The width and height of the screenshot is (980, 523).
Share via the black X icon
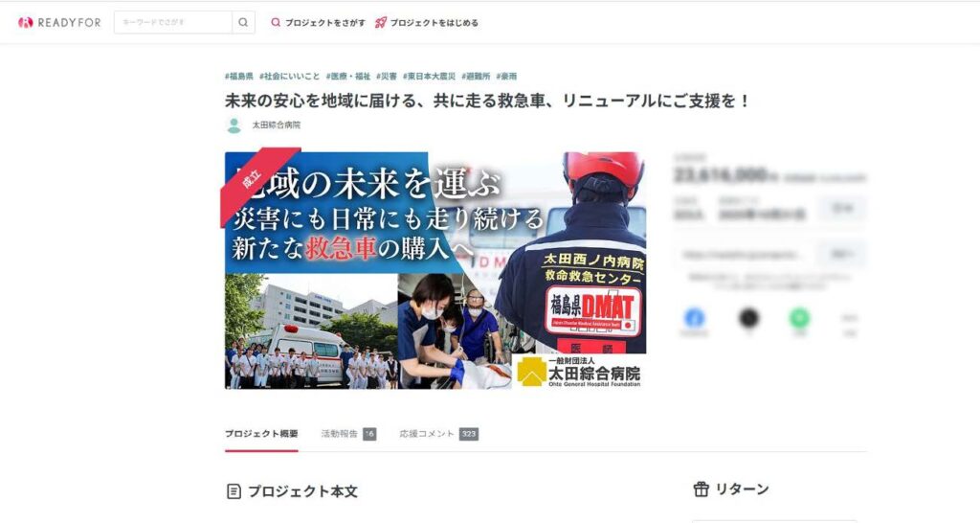point(748,318)
